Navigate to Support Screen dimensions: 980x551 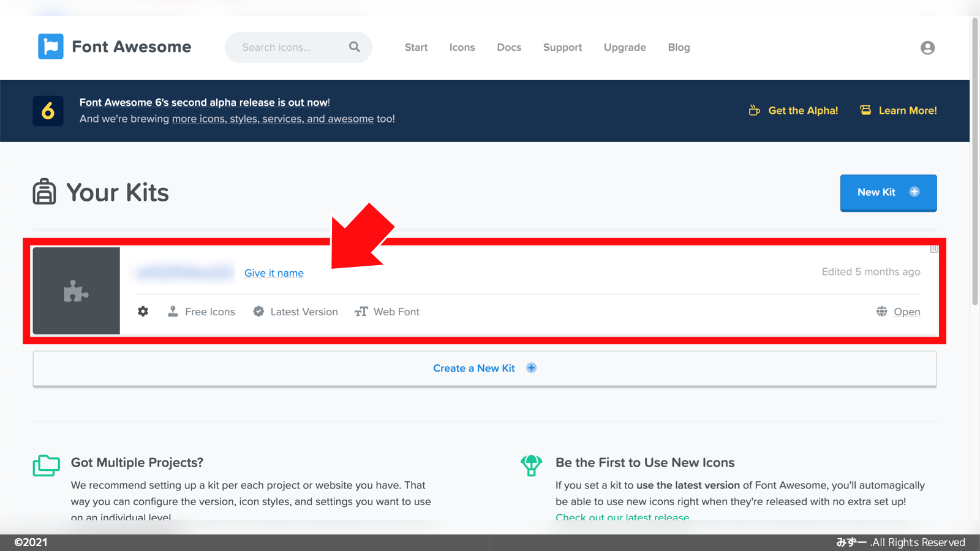pyautogui.click(x=562, y=47)
